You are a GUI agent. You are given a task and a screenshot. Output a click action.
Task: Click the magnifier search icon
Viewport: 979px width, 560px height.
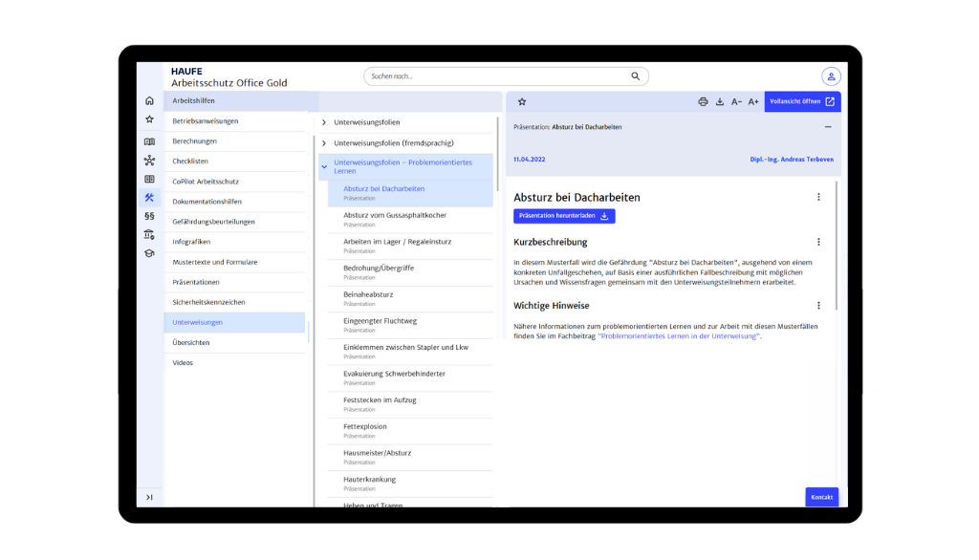pos(636,76)
